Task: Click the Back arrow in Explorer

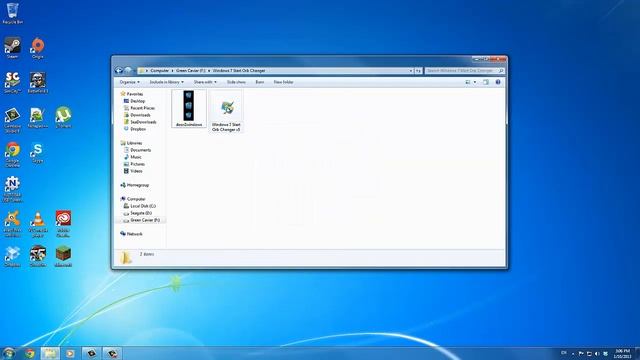Action: [x=119, y=71]
